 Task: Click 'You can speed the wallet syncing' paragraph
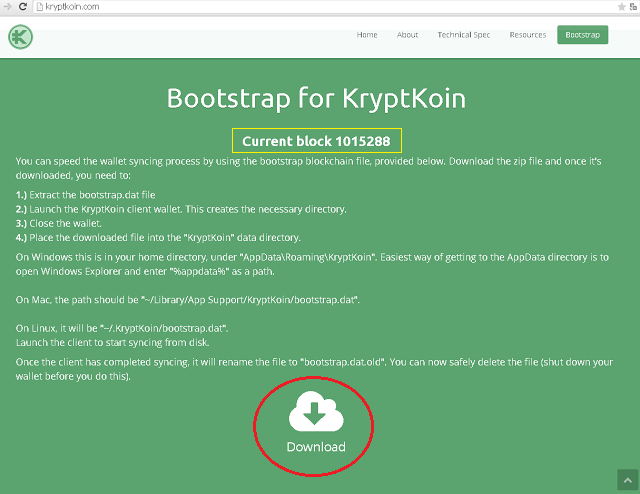coord(309,168)
